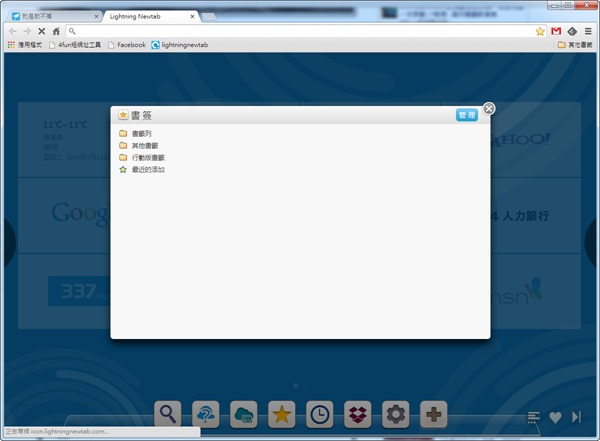This screenshot has height=441, width=600.
Task: Click the Gmail extension icon
Action: pyautogui.click(x=556, y=31)
